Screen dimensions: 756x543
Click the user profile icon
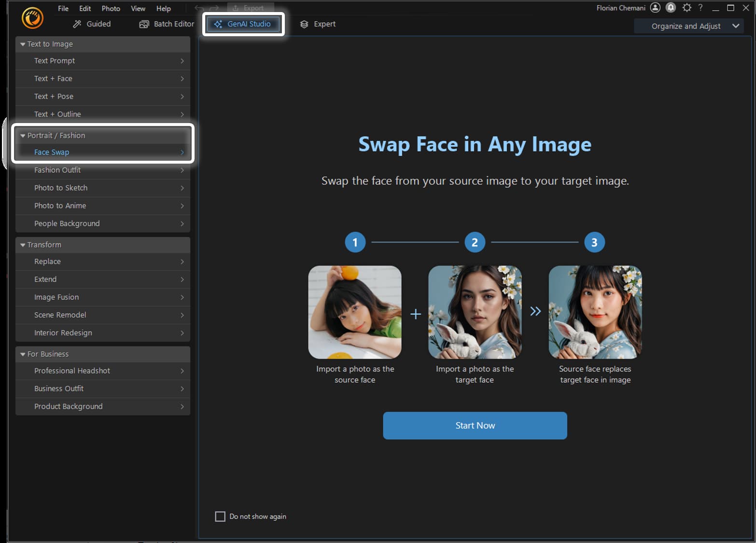click(655, 7)
